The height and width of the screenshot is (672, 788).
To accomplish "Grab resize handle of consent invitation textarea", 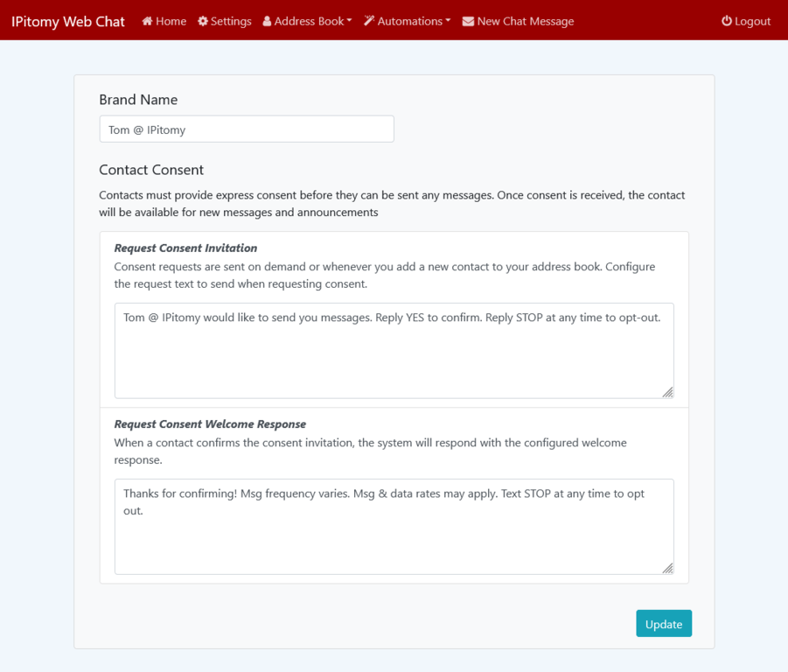I will point(667,392).
